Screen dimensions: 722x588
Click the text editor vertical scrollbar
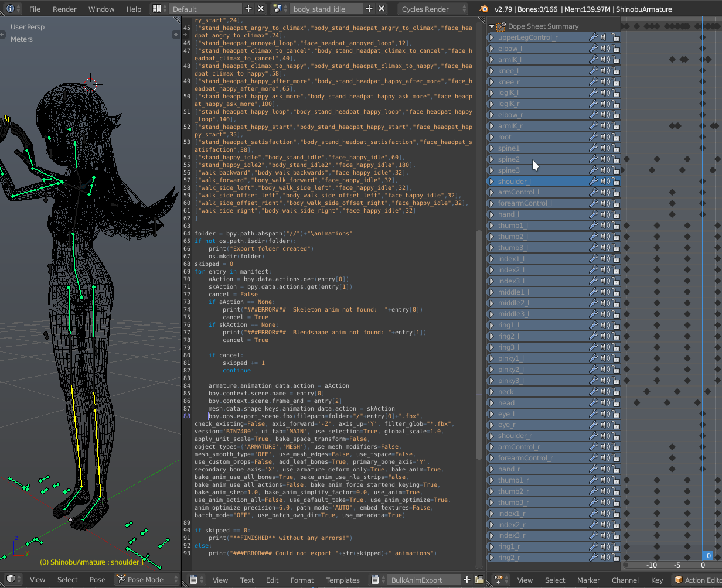click(x=479, y=346)
